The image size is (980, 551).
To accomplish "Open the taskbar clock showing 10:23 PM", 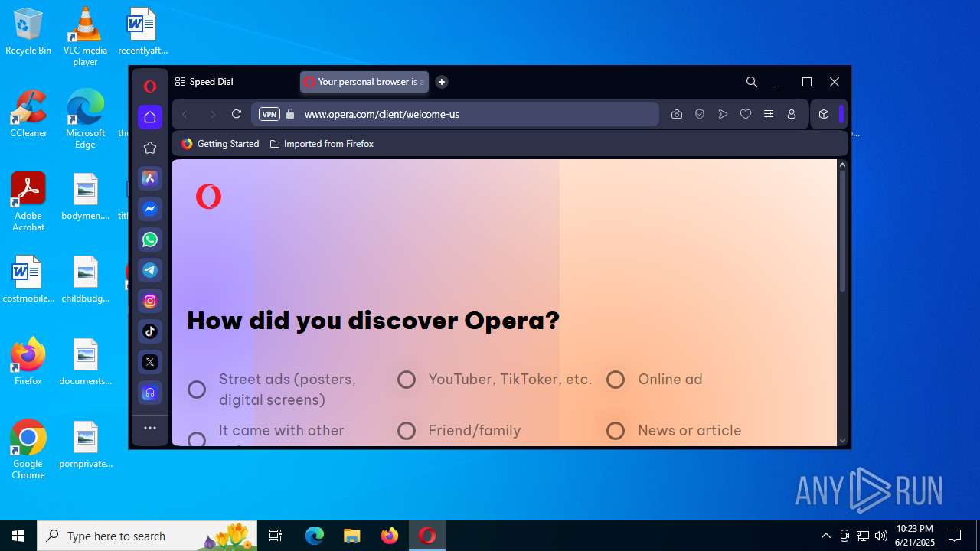I will point(915,536).
